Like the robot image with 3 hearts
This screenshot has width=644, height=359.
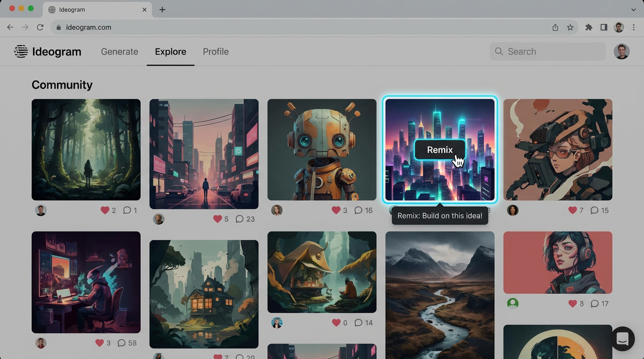coord(336,210)
